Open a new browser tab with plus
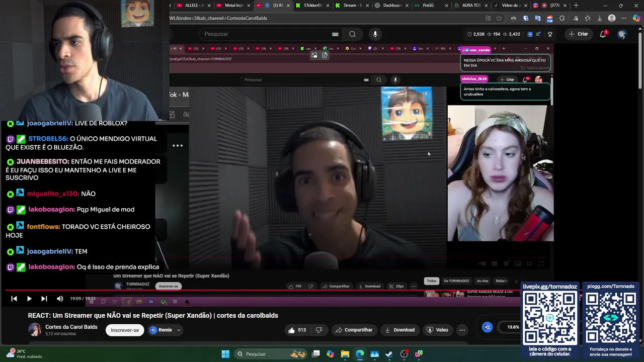Viewport: 644px width, 362px height. pos(576,6)
